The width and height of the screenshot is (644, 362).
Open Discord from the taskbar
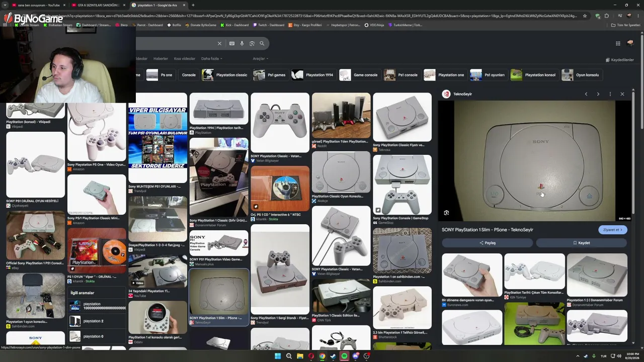click(356, 356)
